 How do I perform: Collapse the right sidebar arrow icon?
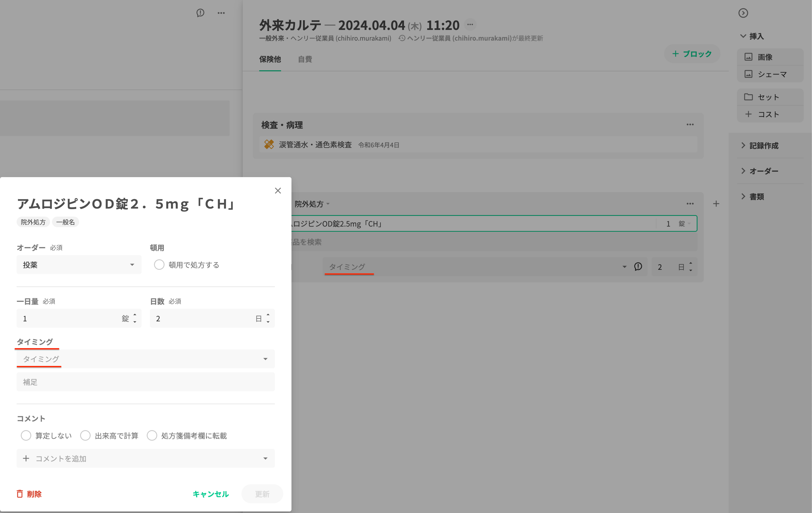click(x=743, y=13)
